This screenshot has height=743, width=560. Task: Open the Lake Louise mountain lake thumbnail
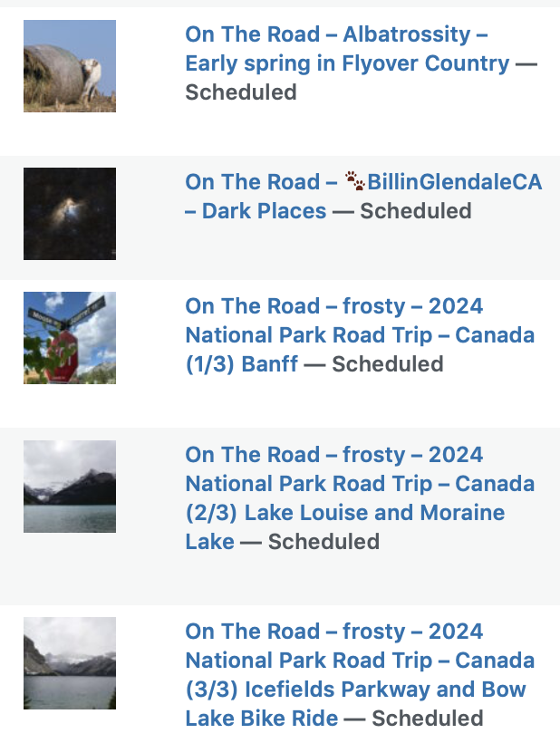point(70,487)
